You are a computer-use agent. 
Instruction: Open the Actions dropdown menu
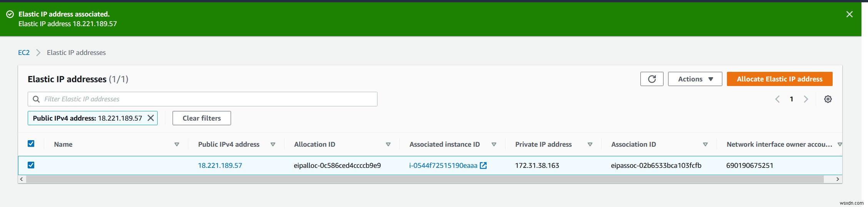click(695, 79)
